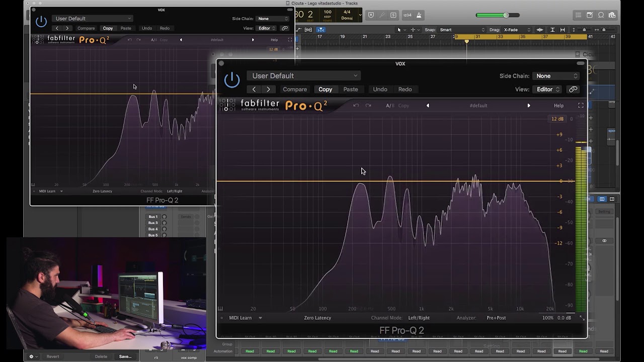644x362 pixels.
Task: Open the View Editor dropdown in the background plugin window
Action: pos(267,28)
